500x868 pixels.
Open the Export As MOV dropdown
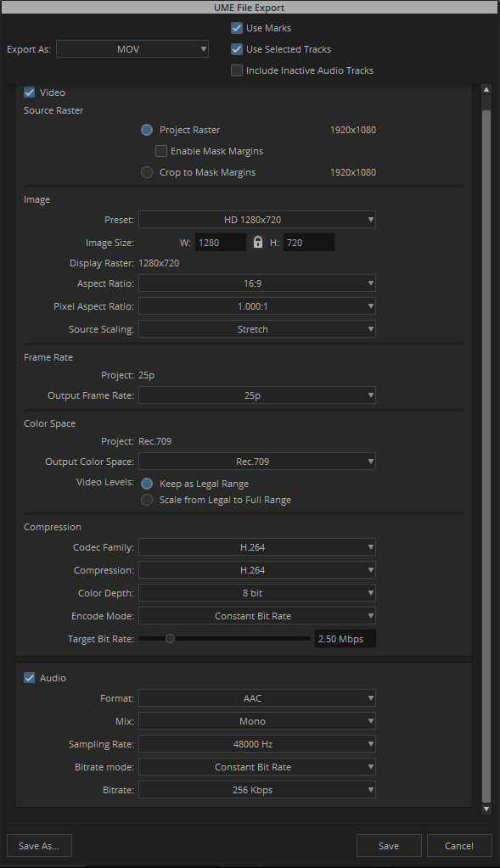tap(132, 48)
